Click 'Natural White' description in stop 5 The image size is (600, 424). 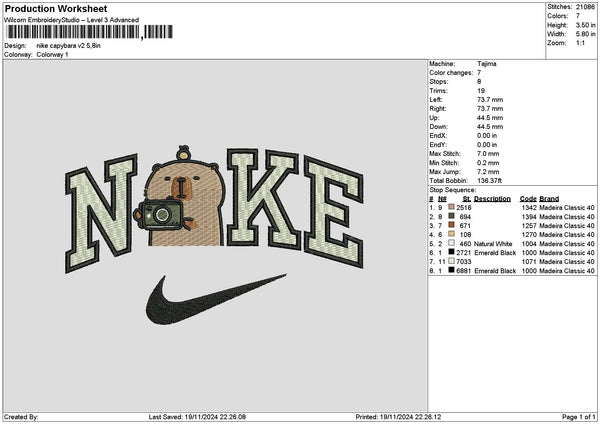pos(493,244)
